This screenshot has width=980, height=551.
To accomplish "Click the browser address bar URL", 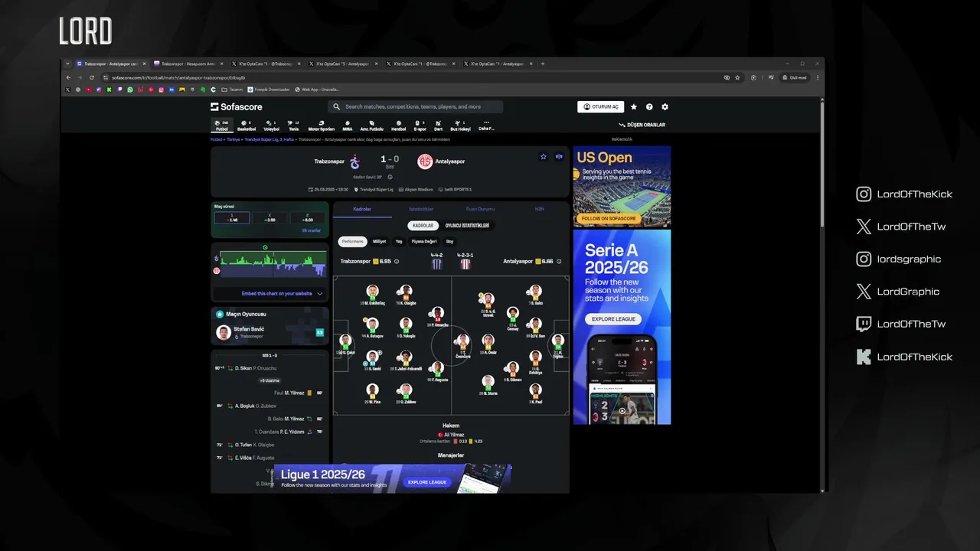I will click(178, 77).
